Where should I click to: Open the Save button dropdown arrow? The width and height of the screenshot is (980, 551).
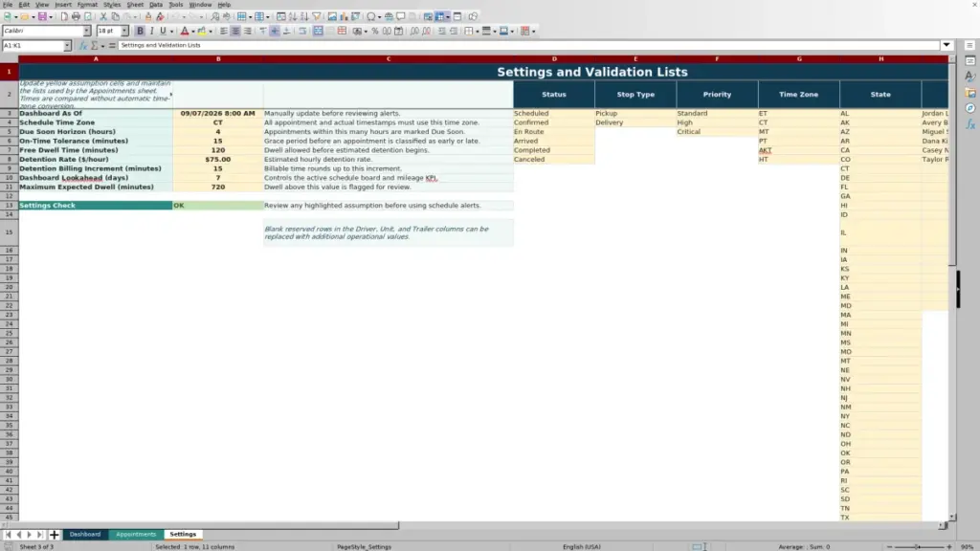[x=51, y=17]
